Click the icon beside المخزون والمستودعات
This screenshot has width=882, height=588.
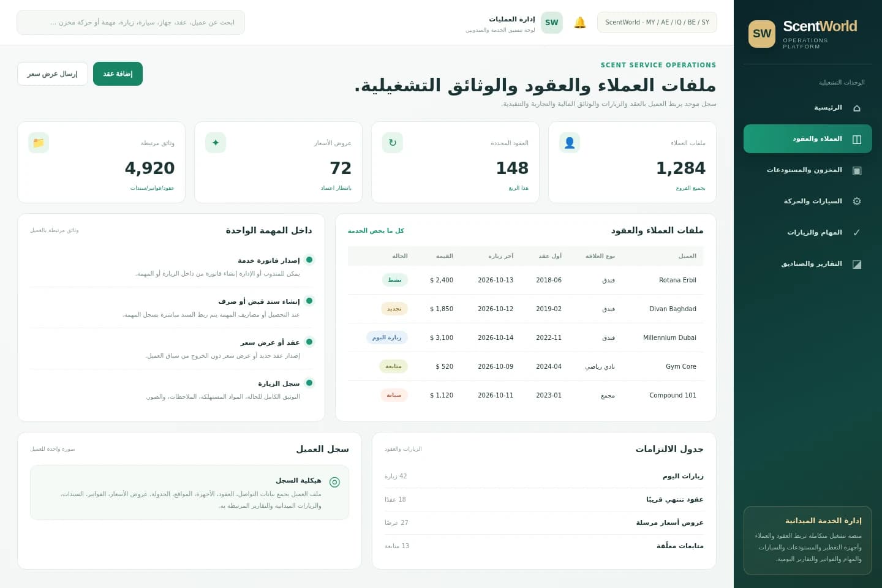tap(857, 170)
